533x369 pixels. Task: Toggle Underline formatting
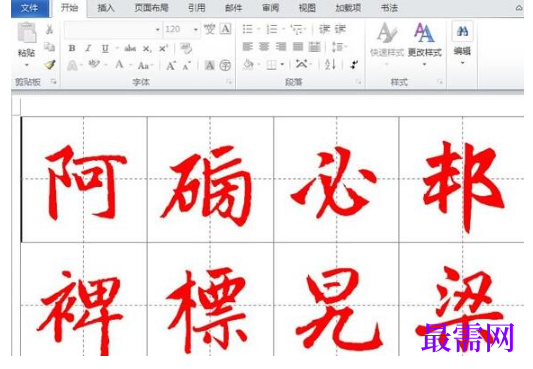pyautogui.click(x=105, y=49)
